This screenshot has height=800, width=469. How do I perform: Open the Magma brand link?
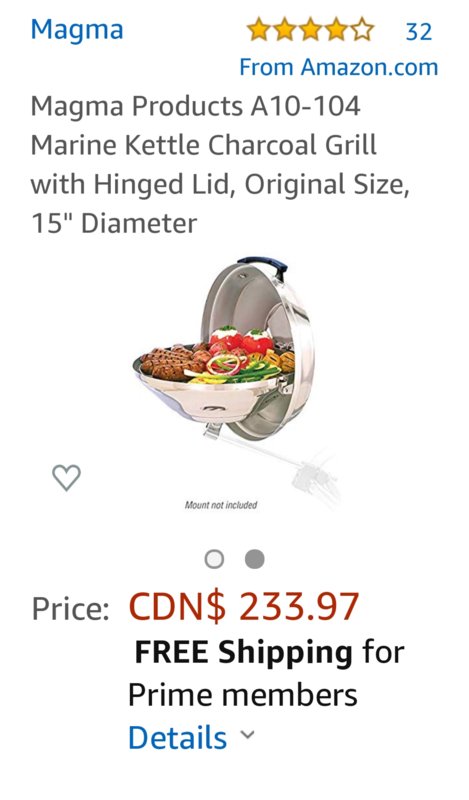point(77,30)
